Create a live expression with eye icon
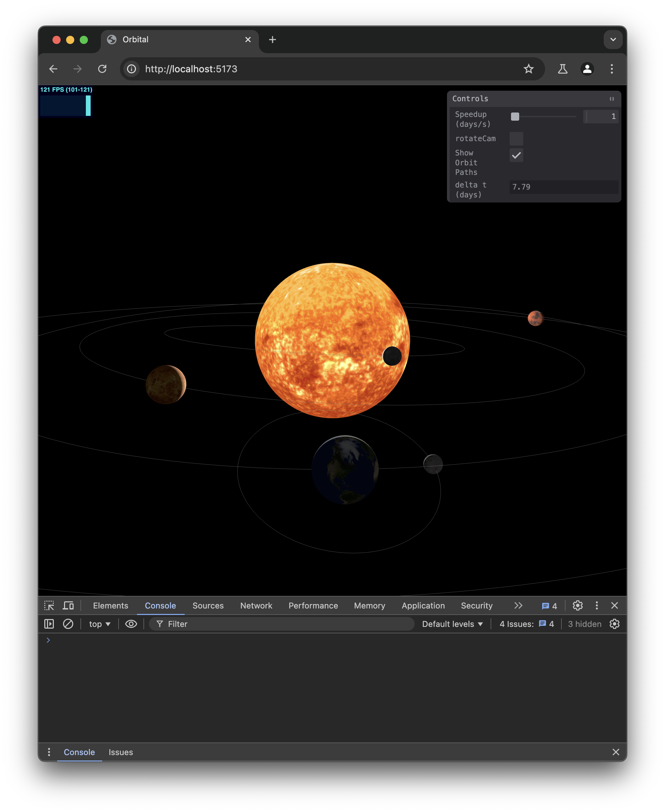Image resolution: width=665 pixels, height=812 pixels. [x=131, y=624]
